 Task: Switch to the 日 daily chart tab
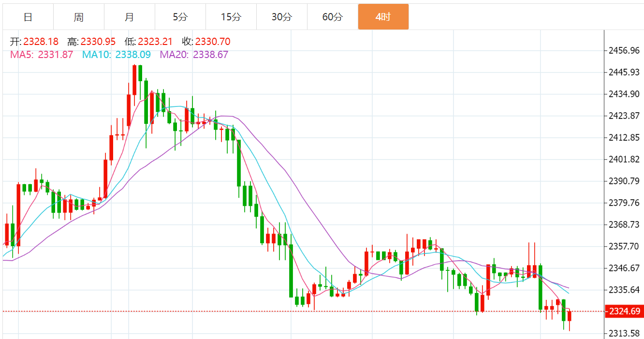click(28, 17)
